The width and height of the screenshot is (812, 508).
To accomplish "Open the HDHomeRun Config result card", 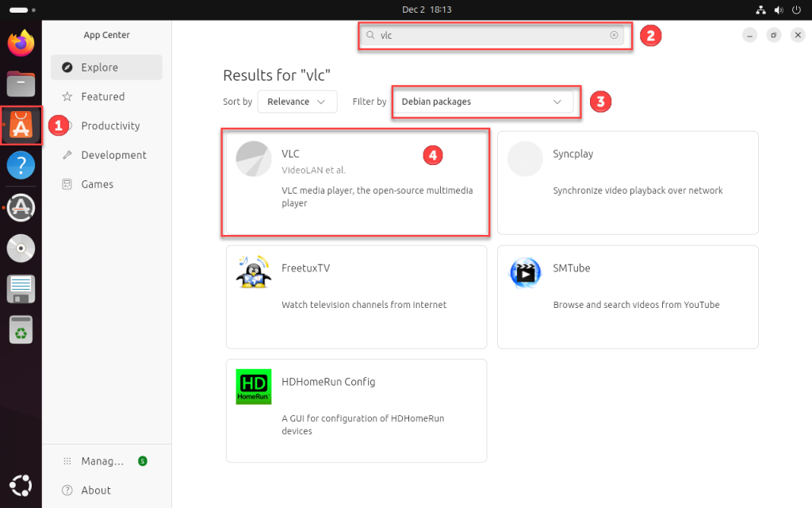I will point(356,410).
